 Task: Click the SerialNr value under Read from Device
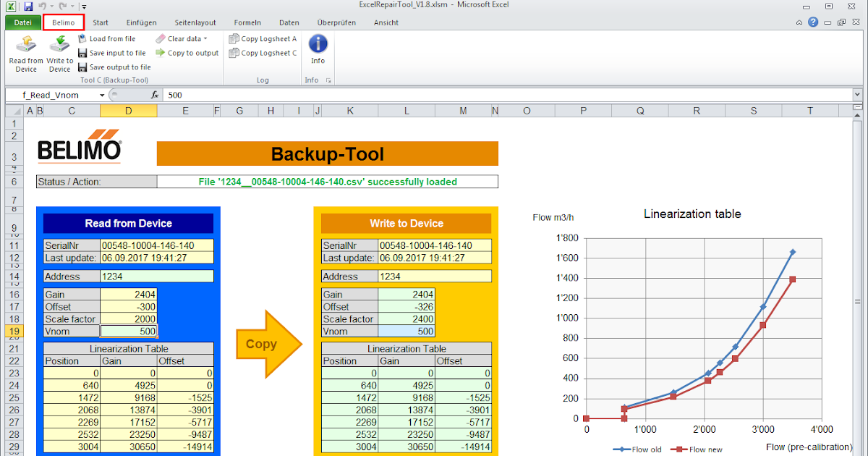(157, 245)
